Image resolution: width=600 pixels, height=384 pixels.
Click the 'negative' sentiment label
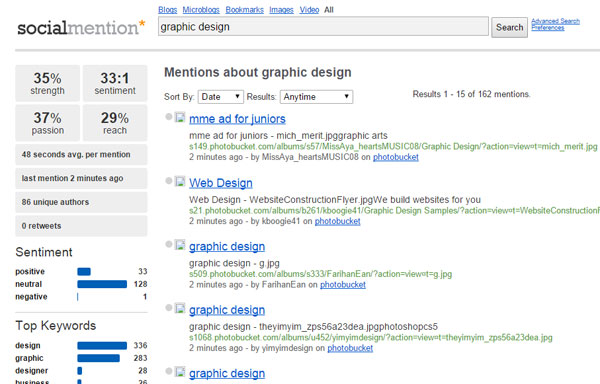pyautogui.click(x=31, y=297)
